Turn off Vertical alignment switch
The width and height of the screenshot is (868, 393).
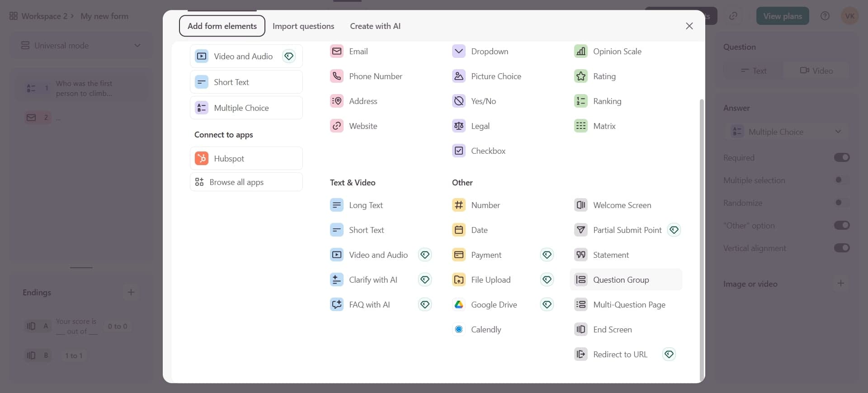(x=841, y=248)
